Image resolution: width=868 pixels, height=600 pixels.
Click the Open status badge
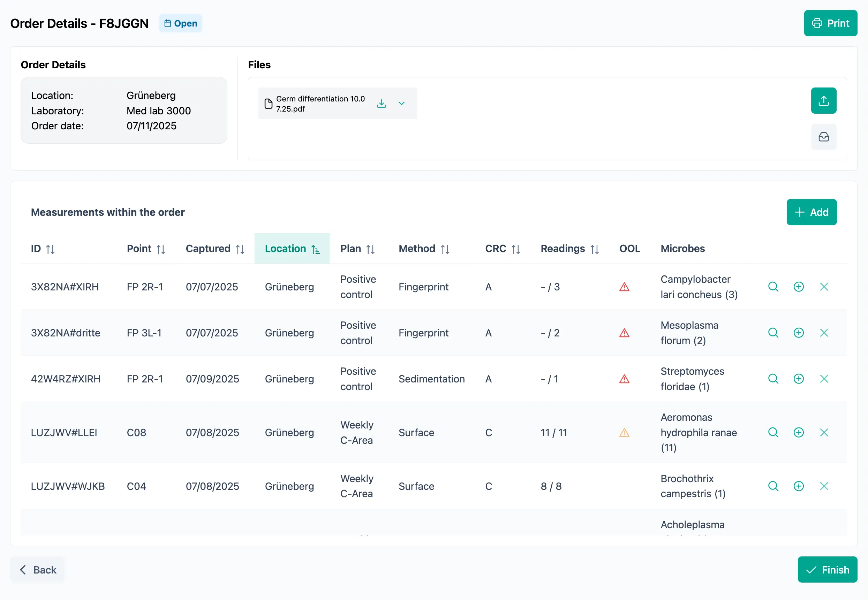(x=181, y=23)
